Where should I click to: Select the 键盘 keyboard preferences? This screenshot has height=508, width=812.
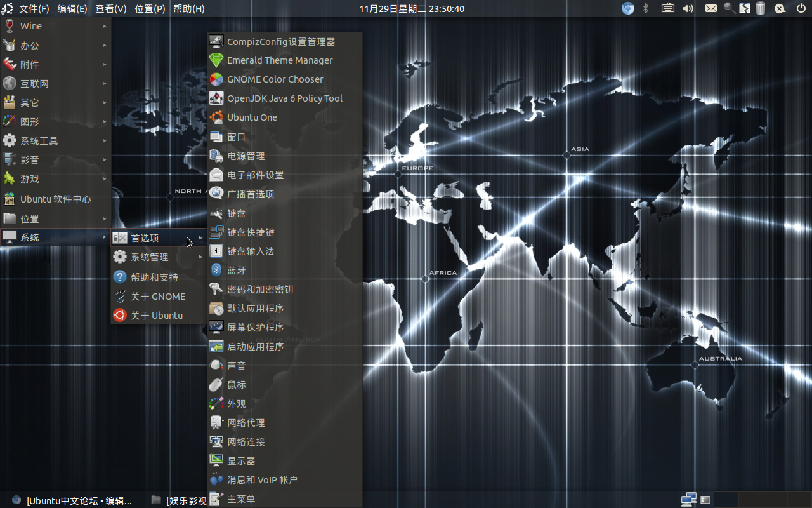click(x=285, y=213)
